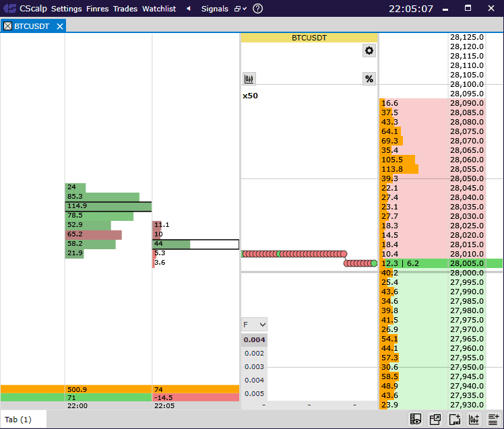
Task: Click the red 65.2 cluster bar
Action: pyautogui.click(x=94, y=234)
